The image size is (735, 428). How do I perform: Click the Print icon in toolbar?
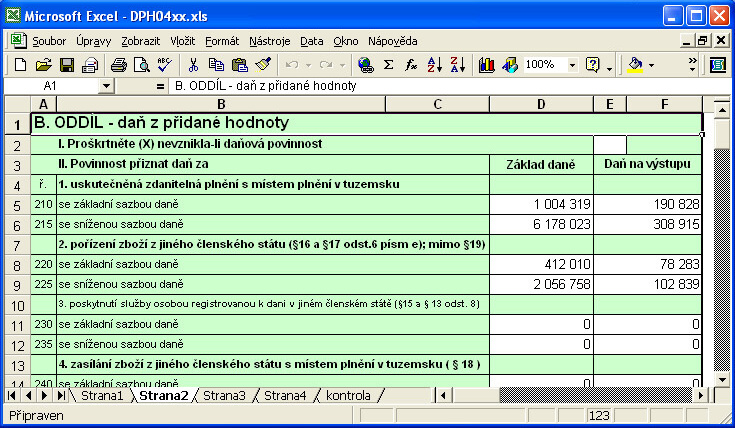coord(118,65)
